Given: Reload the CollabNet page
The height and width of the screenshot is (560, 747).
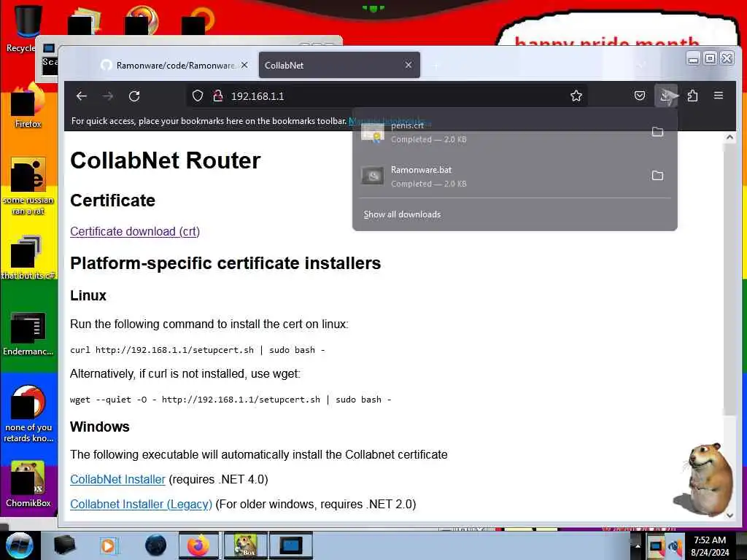Looking at the screenshot, I should pos(134,96).
